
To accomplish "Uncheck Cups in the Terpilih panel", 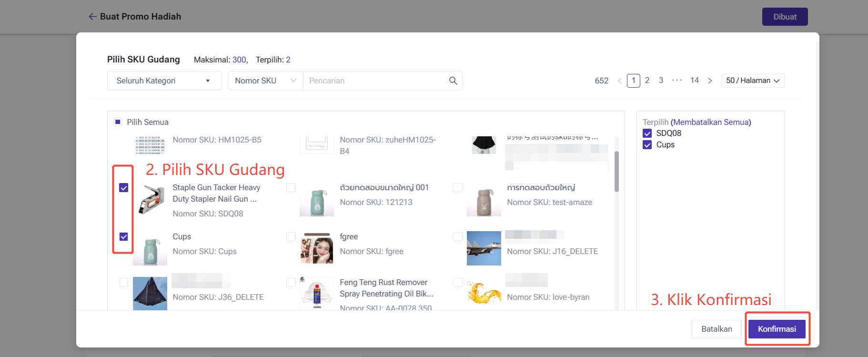I will [x=647, y=145].
